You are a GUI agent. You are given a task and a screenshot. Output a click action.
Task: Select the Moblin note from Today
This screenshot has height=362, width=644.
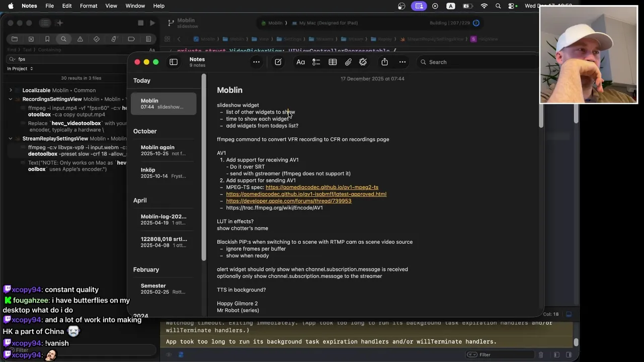point(164,104)
